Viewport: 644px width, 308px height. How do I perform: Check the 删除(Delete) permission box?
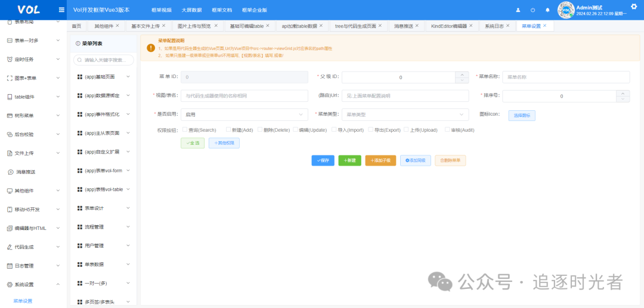[x=260, y=130]
